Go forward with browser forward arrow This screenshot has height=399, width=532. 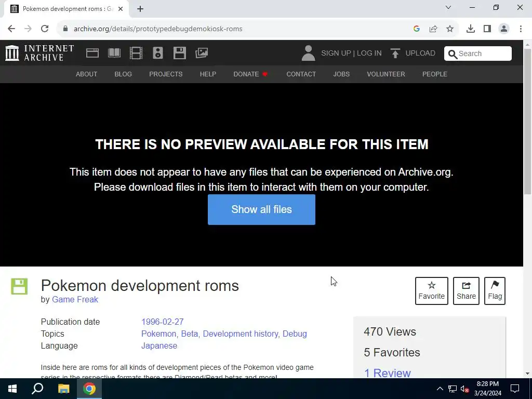(28, 29)
